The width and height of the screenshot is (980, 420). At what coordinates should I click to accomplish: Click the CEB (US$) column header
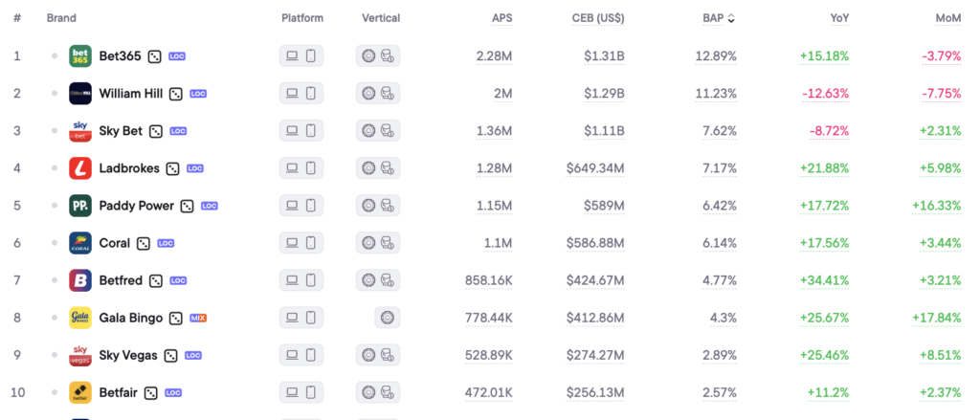click(x=596, y=18)
